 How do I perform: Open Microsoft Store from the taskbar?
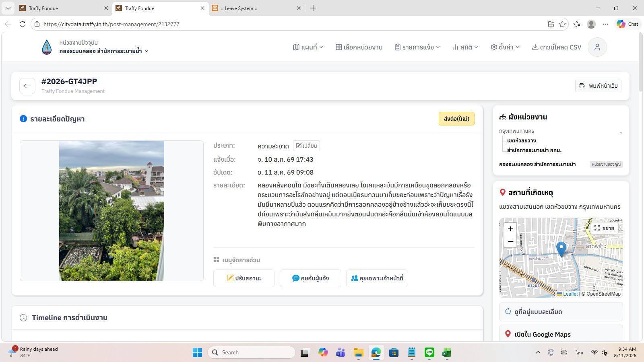click(x=394, y=353)
